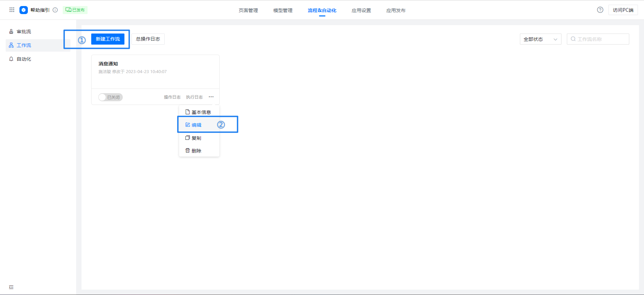Click the modified timestamp 2023-04-23 10:40:07

[x=146, y=72]
